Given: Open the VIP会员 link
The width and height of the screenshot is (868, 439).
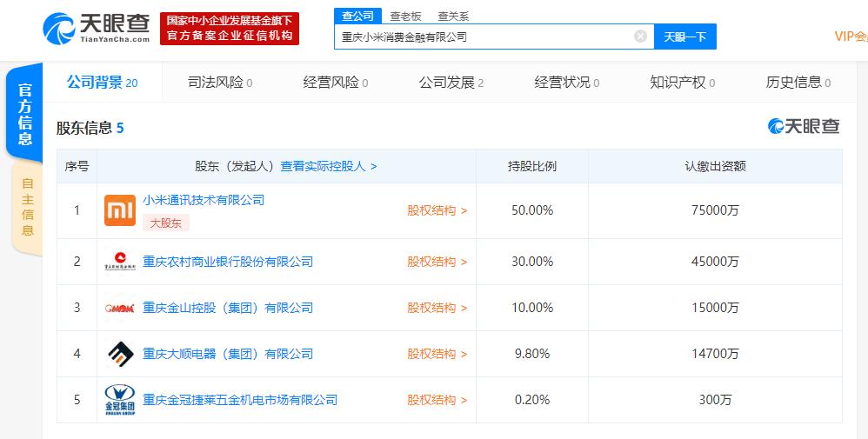Looking at the screenshot, I should [x=851, y=37].
